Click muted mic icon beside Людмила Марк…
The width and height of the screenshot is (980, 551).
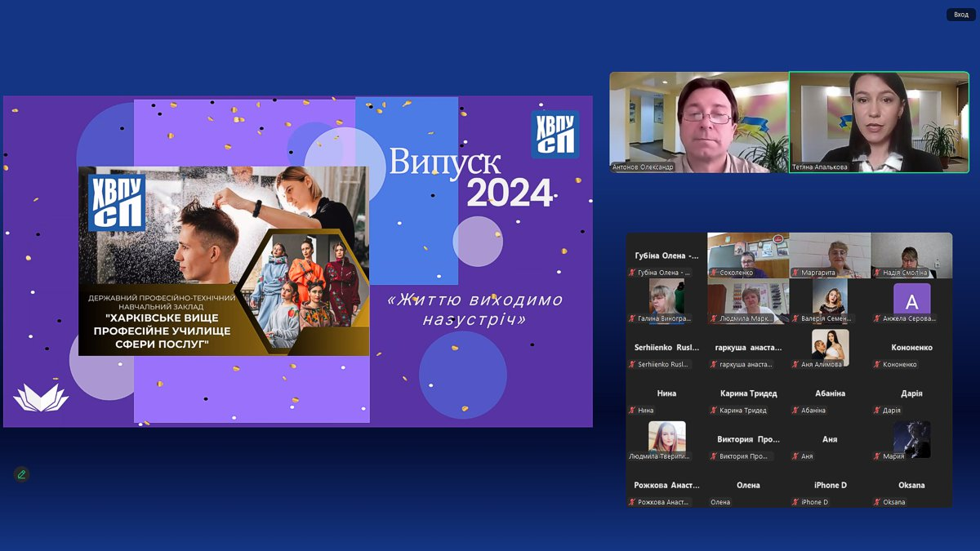tap(714, 318)
